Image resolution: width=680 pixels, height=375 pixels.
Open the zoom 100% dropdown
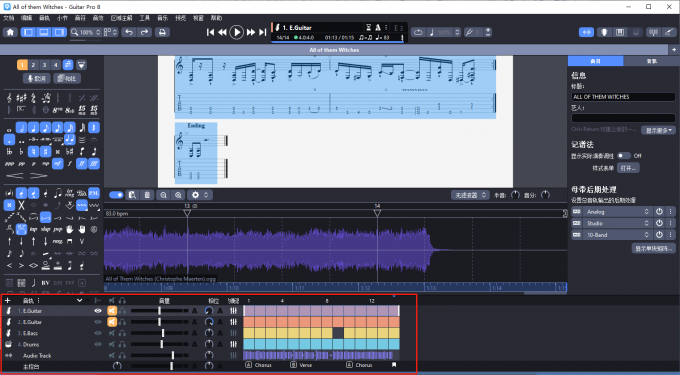point(86,32)
